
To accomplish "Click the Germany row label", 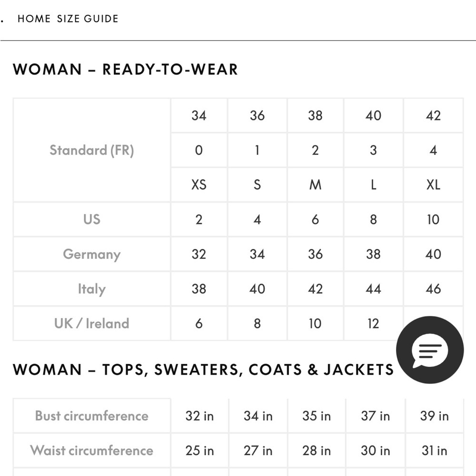I will point(91,254).
